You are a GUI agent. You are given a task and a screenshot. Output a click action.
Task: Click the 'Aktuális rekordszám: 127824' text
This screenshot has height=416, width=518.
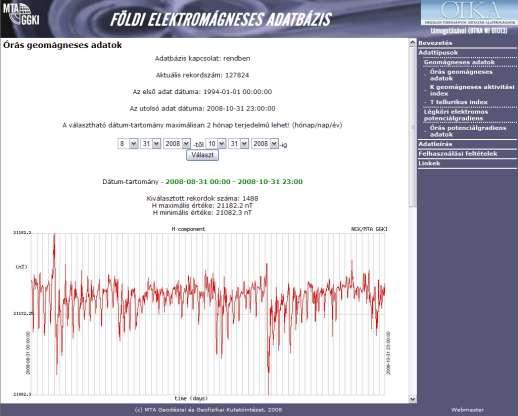click(x=202, y=75)
